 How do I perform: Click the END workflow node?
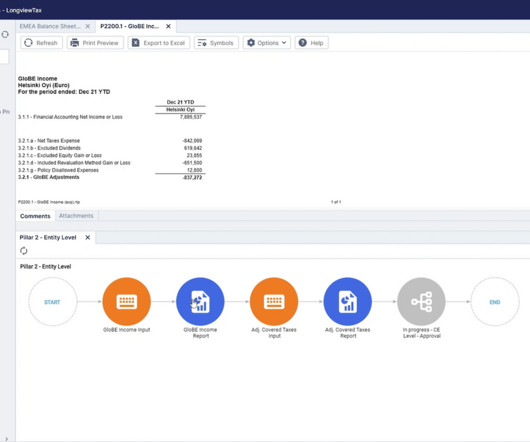coord(495,302)
